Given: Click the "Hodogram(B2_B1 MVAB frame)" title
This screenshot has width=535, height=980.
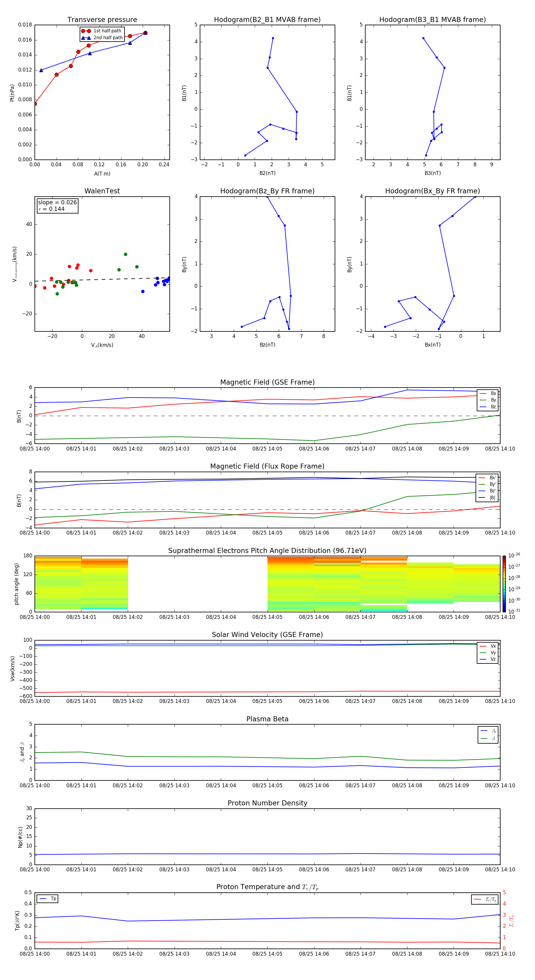Looking at the screenshot, I should click(x=267, y=20).
